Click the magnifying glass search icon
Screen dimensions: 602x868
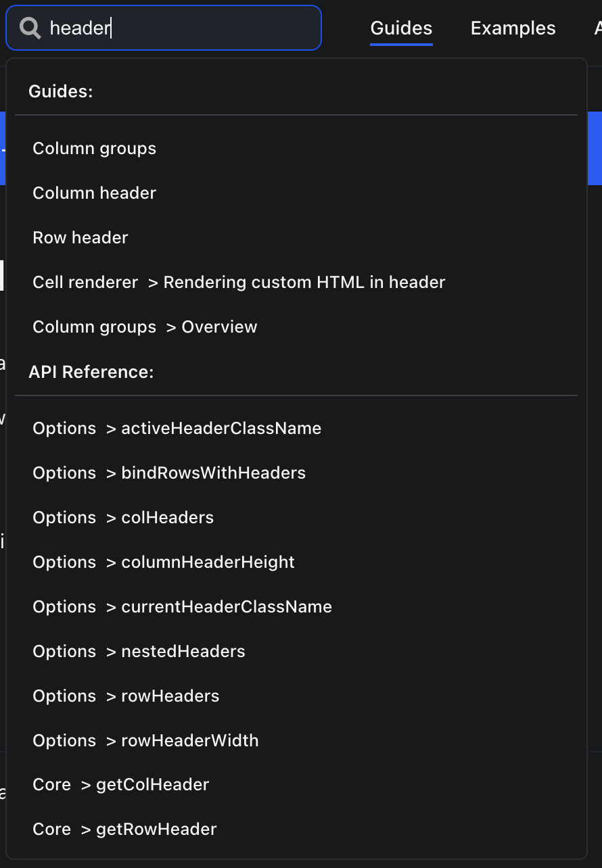point(30,28)
